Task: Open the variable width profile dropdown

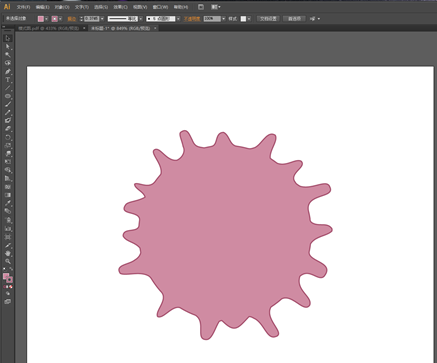Action: coord(140,19)
